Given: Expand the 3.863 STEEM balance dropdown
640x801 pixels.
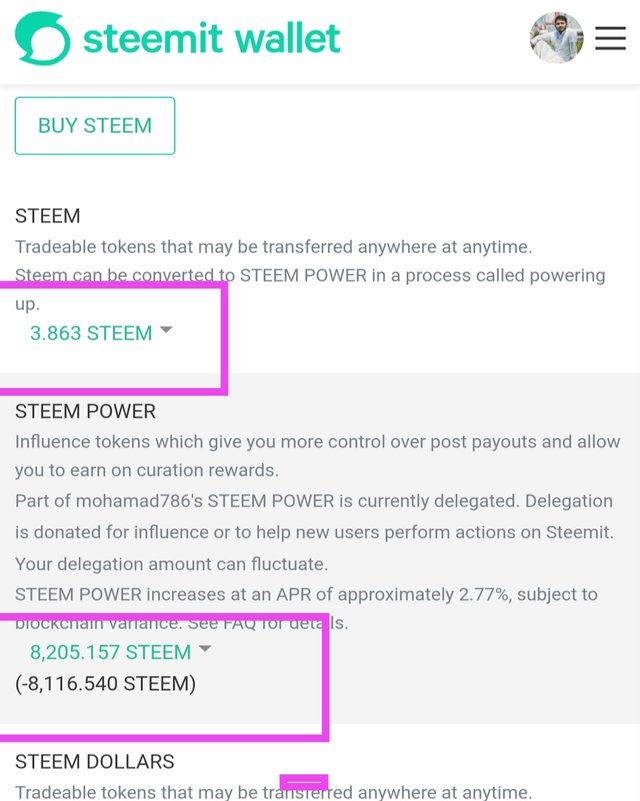Looking at the screenshot, I should 101,333.
